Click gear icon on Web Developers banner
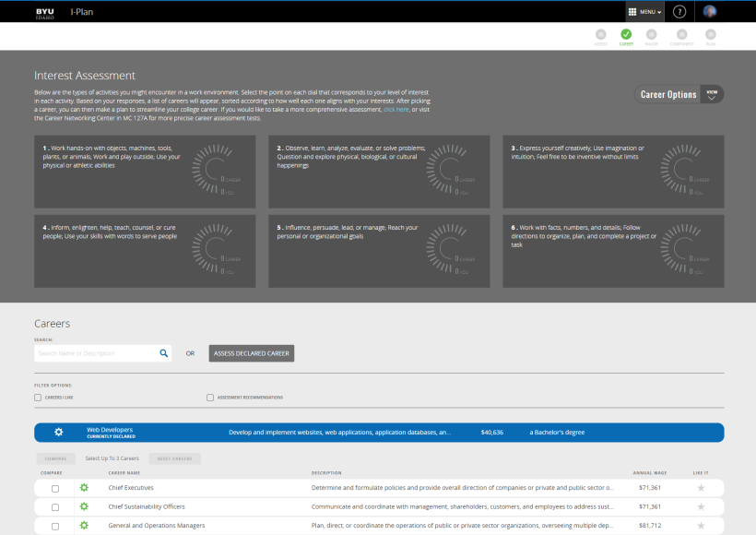The image size is (756, 535). tap(59, 432)
